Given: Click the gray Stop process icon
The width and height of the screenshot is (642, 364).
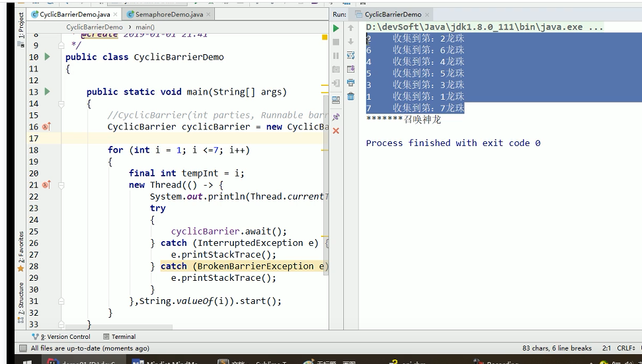Looking at the screenshot, I should tap(336, 42).
